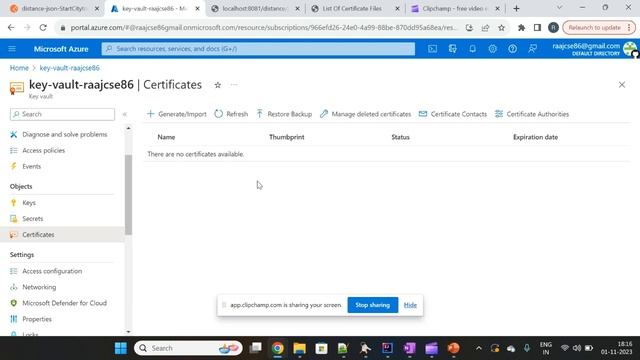Close the Certificates blade
Viewport: 640px width, 360px height.
tap(622, 85)
